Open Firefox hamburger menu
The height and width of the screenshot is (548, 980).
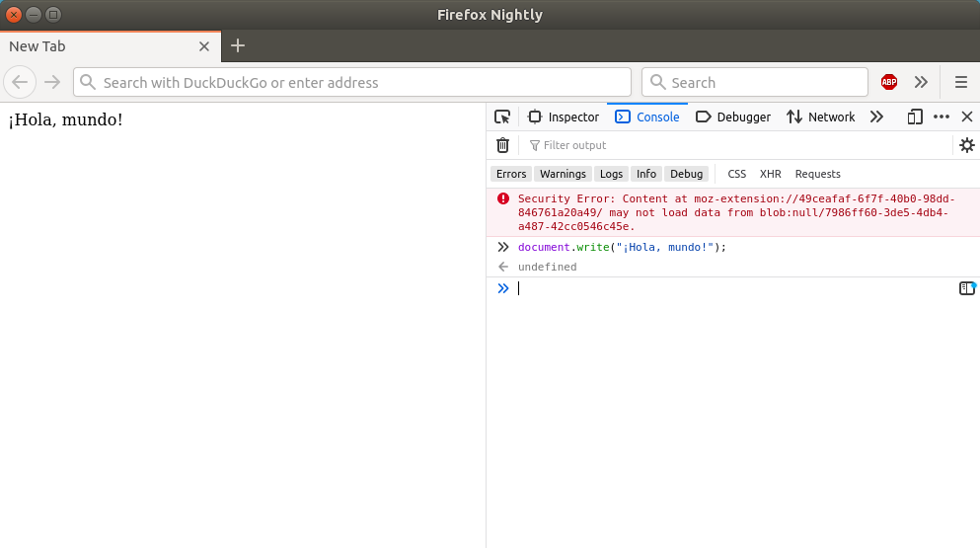click(960, 82)
